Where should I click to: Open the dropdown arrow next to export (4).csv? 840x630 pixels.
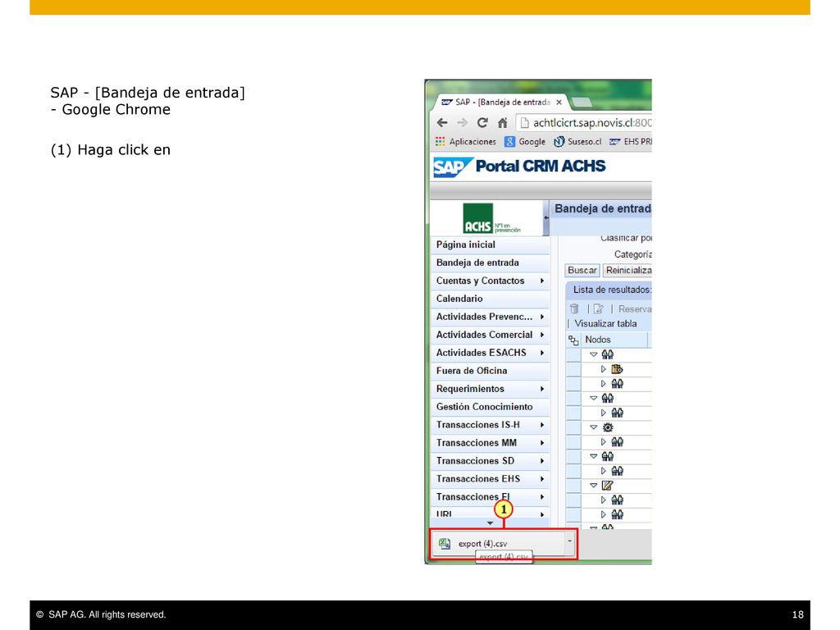(x=569, y=542)
